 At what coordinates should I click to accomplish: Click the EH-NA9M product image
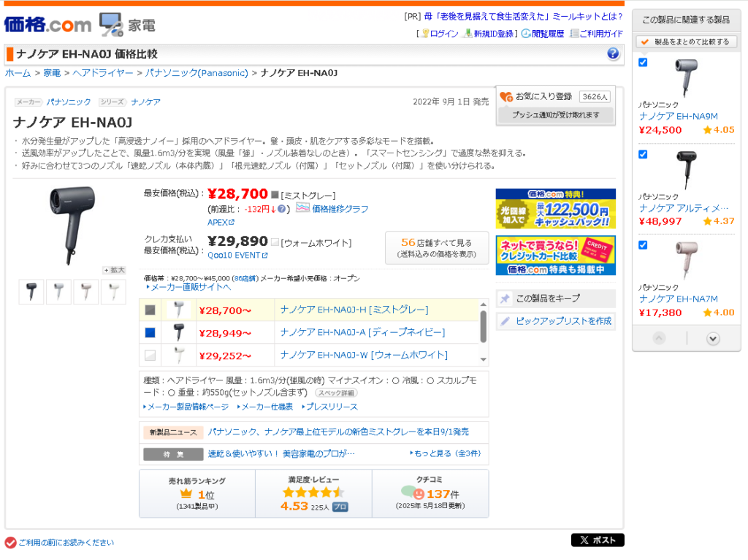pyautogui.click(x=686, y=77)
